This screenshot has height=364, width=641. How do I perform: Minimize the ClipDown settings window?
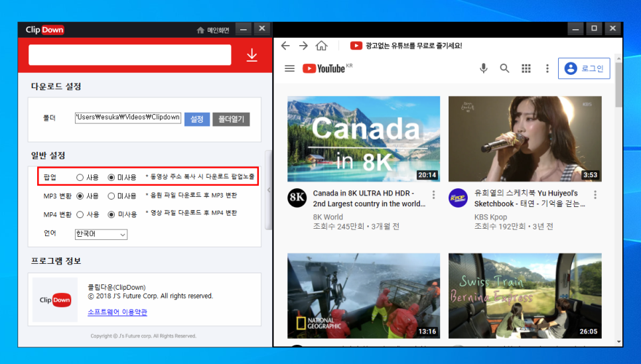pos(244,29)
